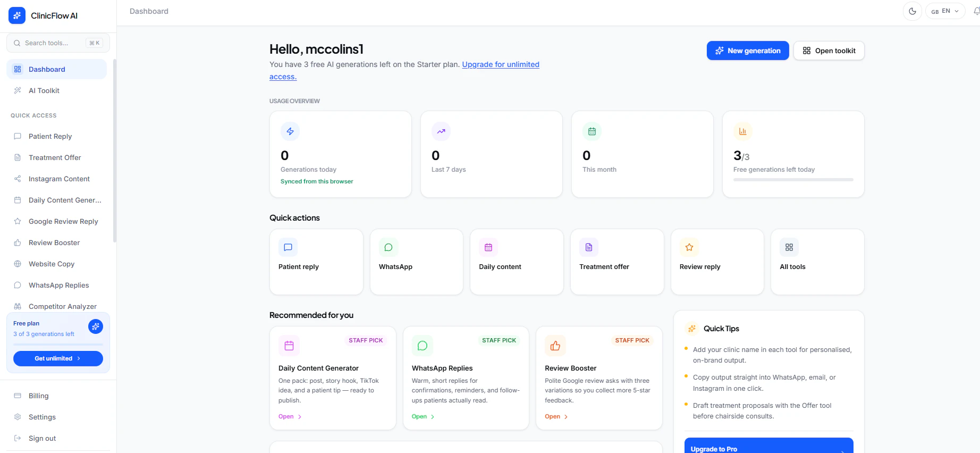Select Dashboard in the sidebar
Screen dimensions: 980x453
(x=56, y=69)
